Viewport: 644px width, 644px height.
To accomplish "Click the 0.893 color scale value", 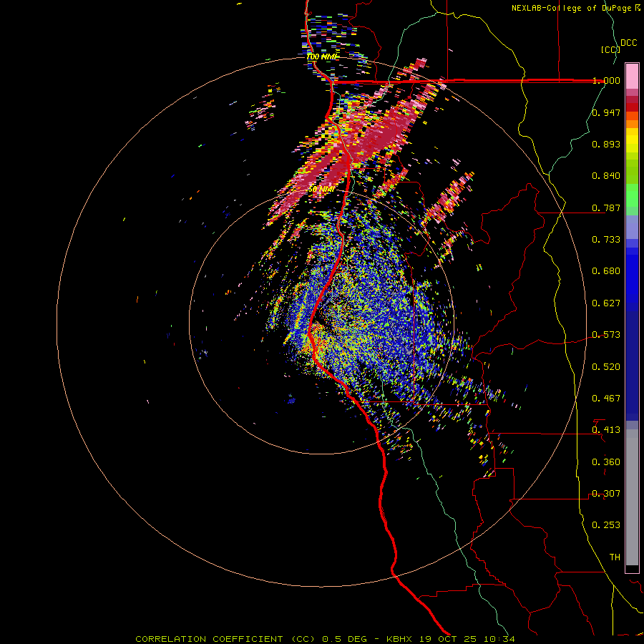I will 606,144.
